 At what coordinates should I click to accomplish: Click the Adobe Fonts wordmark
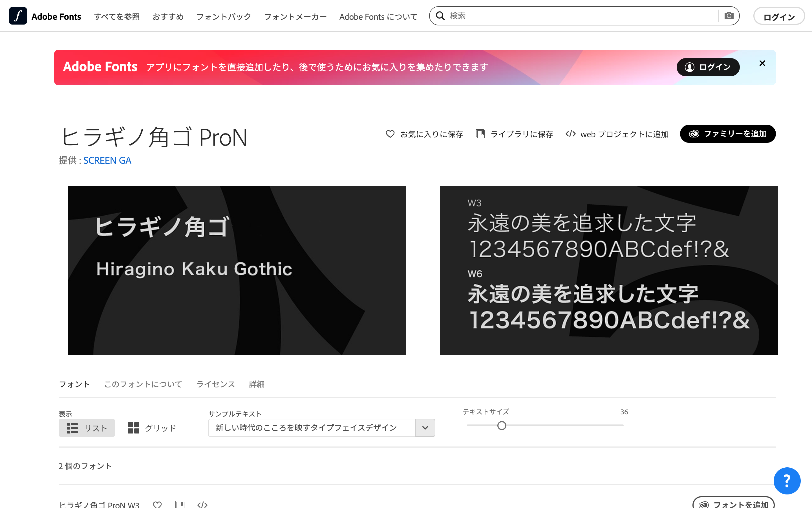(x=56, y=16)
